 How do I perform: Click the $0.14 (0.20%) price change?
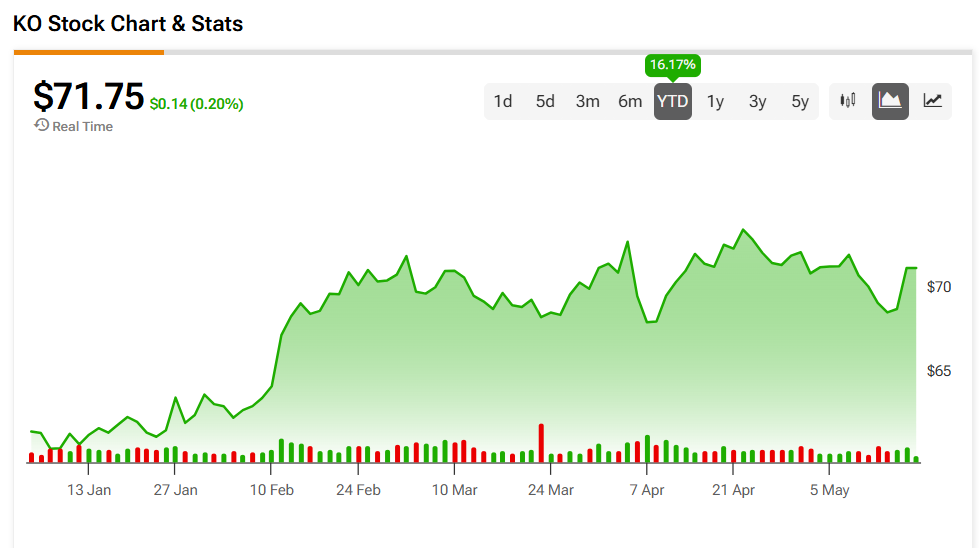click(x=197, y=104)
